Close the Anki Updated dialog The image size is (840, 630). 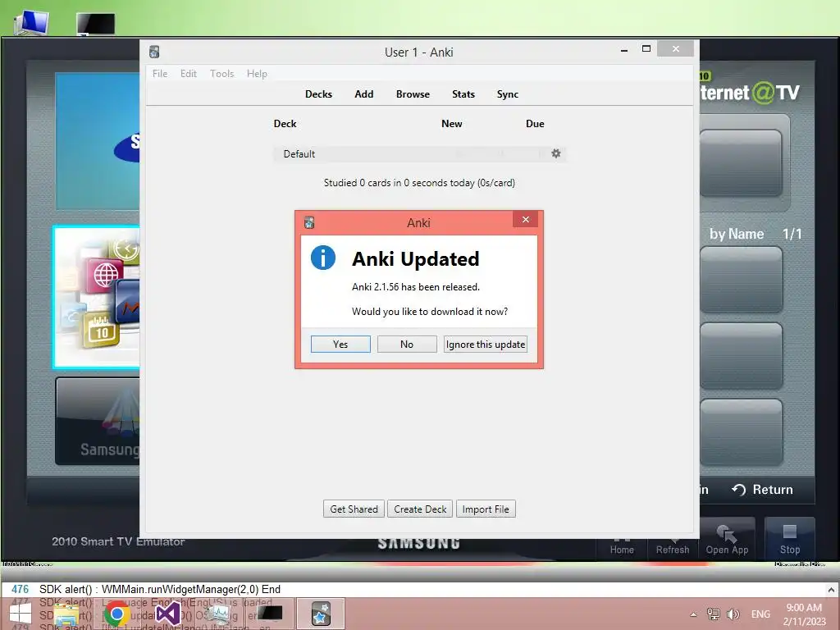[x=525, y=219]
